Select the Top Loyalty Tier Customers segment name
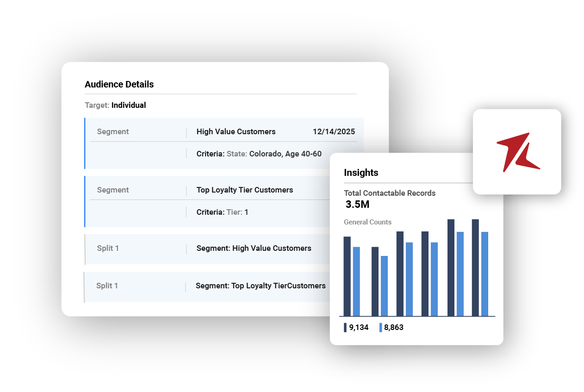This screenshot has height=392, width=584. (x=244, y=190)
